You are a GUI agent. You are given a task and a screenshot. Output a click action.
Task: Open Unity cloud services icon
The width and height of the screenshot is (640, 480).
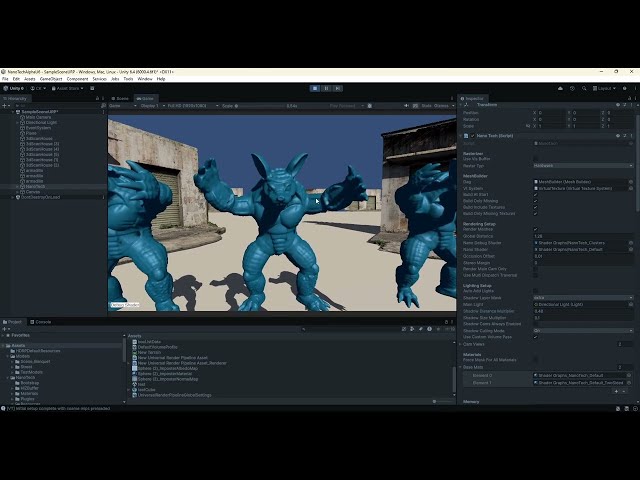pyautogui.click(x=560, y=88)
